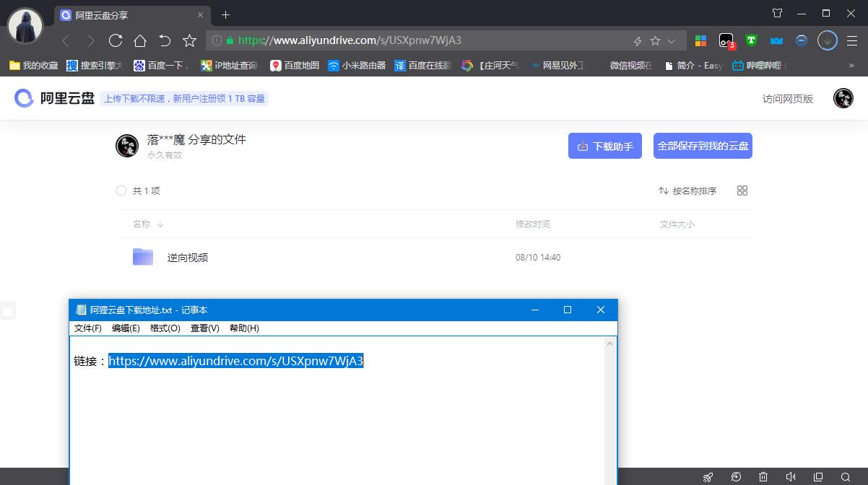This screenshot has height=485, width=868.
Task: Click the blue round extension icon
Action: click(801, 40)
